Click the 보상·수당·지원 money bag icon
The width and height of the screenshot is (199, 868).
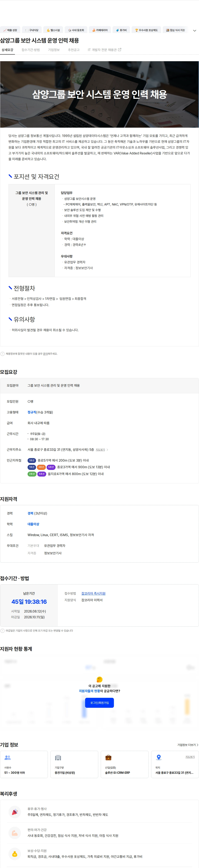click(15, 854)
